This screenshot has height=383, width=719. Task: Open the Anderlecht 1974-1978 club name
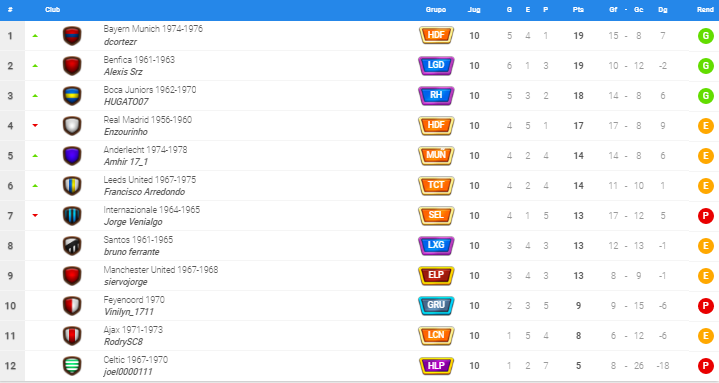point(145,150)
